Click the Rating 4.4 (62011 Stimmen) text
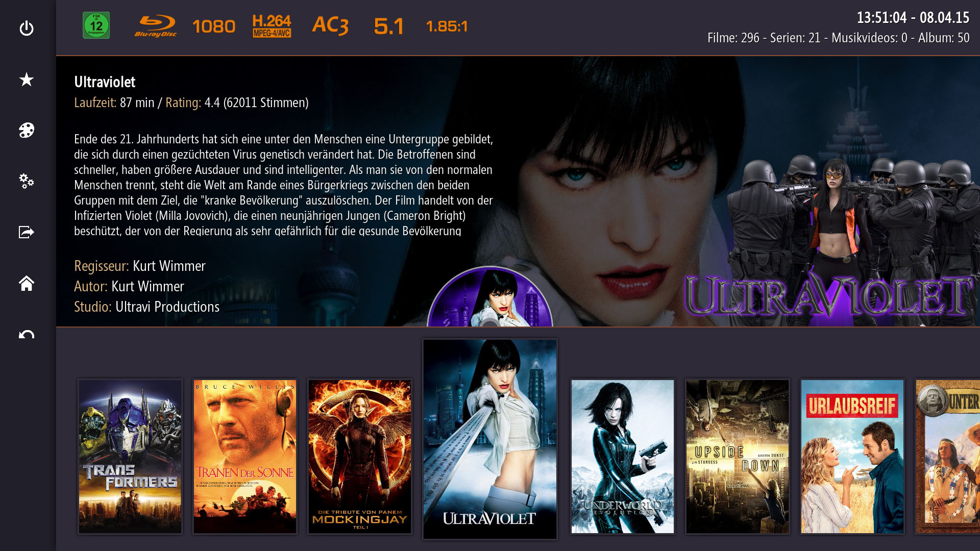The width and height of the screenshot is (980, 551). [x=237, y=103]
